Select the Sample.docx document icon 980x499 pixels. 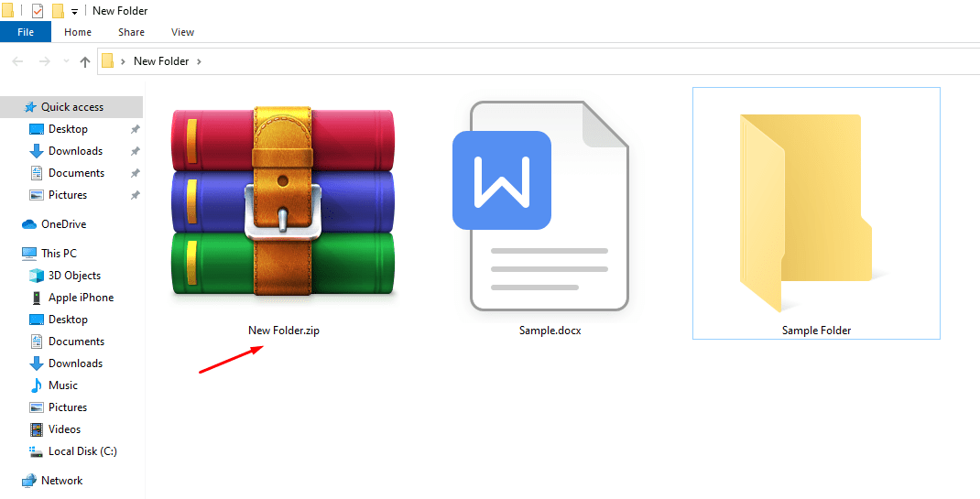[540, 206]
